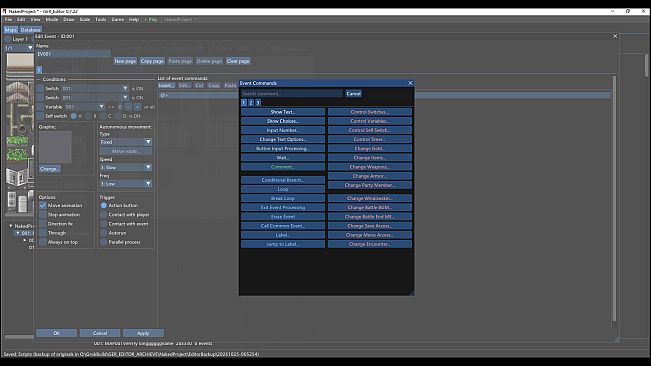Open Call Common Event... command
Screen dimensions: 651x366
283,226
